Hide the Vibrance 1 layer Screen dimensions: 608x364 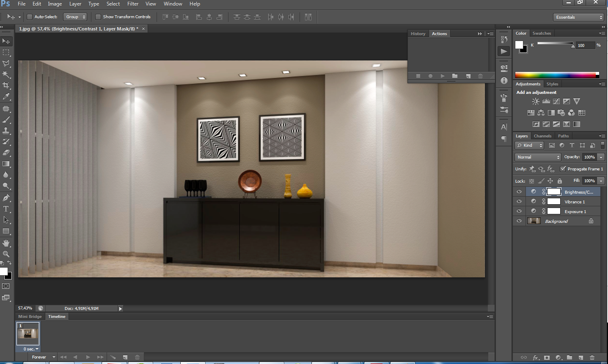519,201
